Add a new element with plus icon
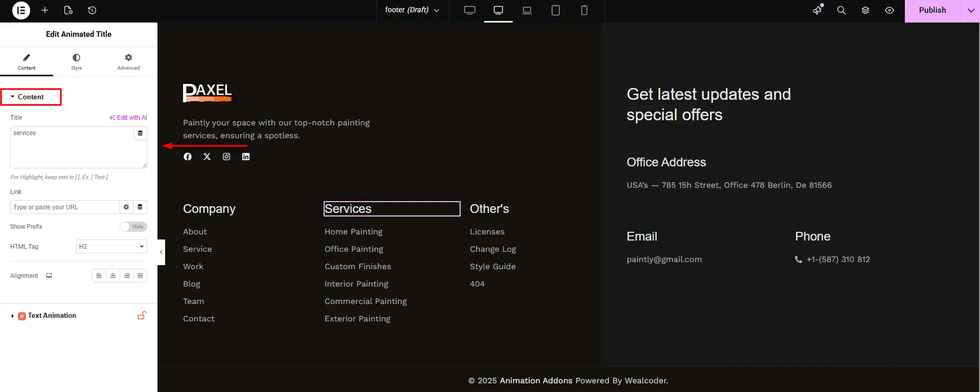 point(45,10)
